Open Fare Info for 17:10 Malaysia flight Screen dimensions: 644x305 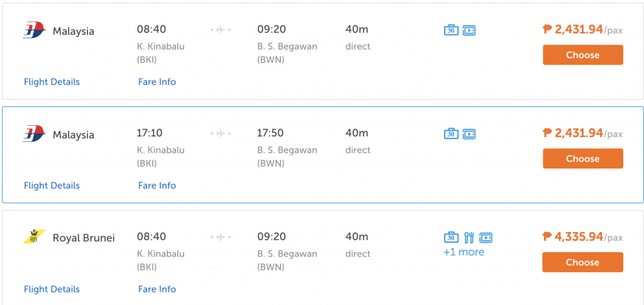pyautogui.click(x=157, y=186)
